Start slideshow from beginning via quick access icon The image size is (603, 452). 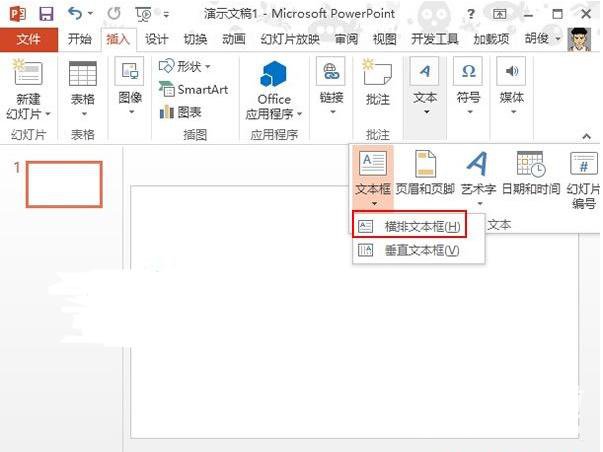point(143,14)
